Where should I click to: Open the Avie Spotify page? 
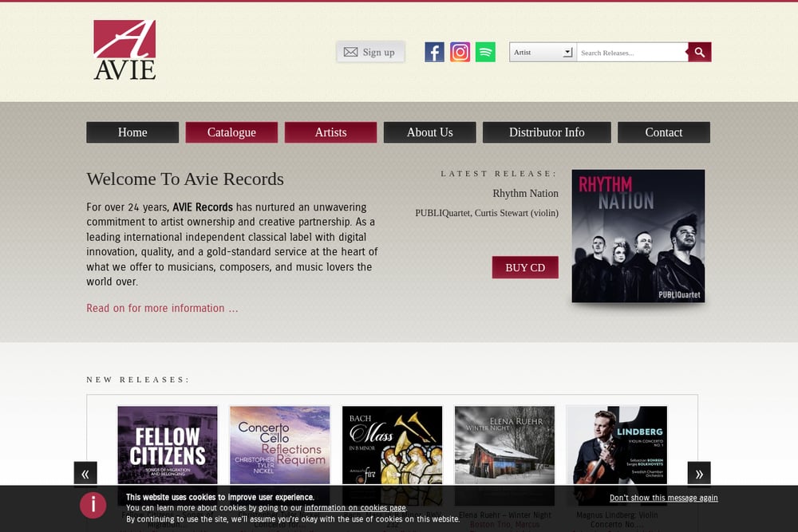(x=485, y=52)
